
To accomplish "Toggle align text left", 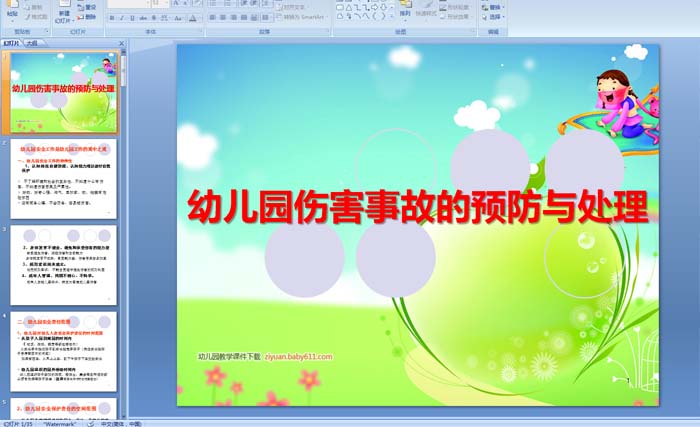I will (x=212, y=17).
